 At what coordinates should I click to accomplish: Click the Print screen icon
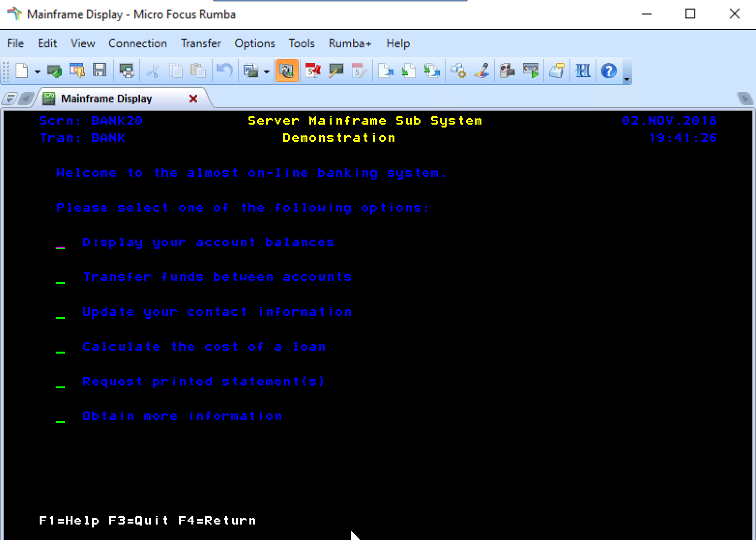click(x=127, y=71)
